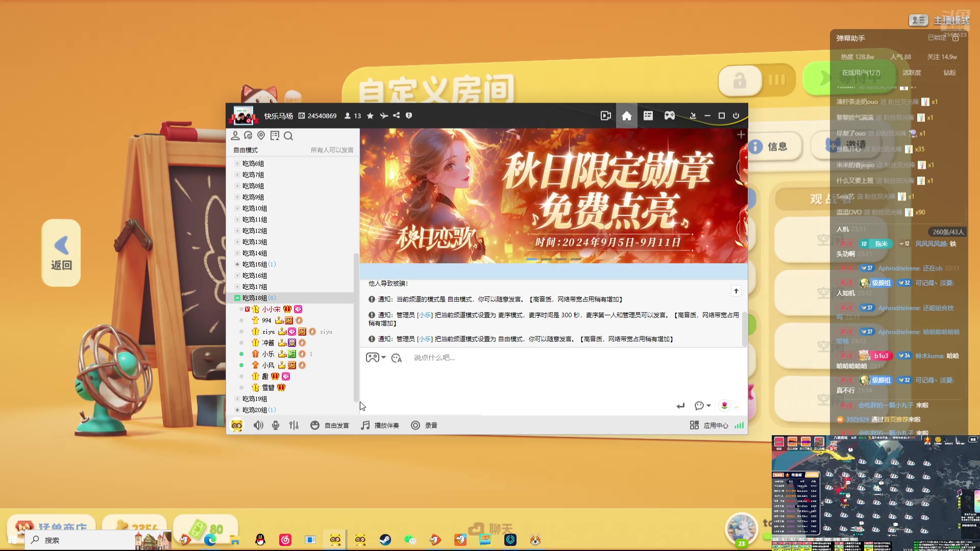
Task: Select the home icon in the YY header
Action: coord(627,116)
